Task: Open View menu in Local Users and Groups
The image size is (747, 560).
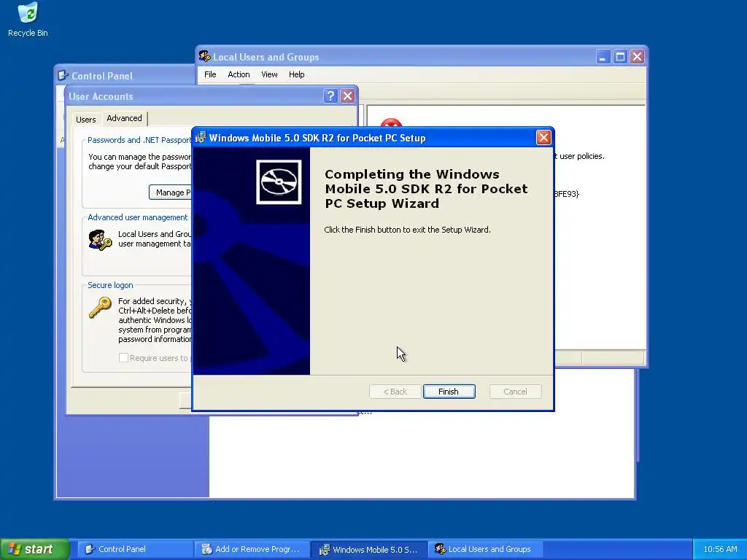Action: (x=269, y=74)
